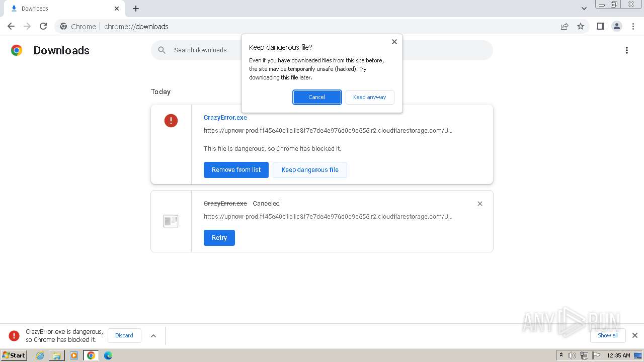Open the profile avatar menu
644x362 pixels.
(x=617, y=26)
